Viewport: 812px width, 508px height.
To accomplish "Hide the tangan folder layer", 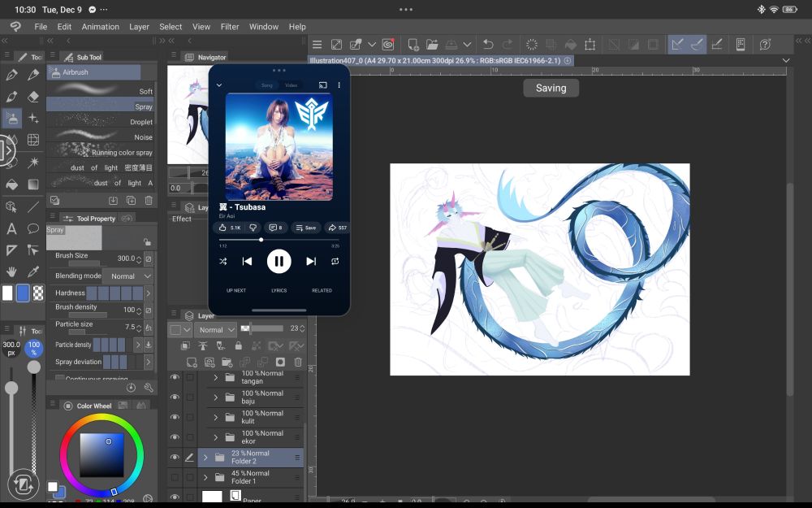I will tap(175, 378).
